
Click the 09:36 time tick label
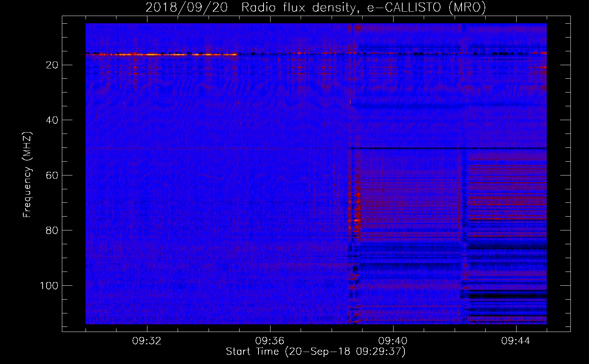270,341
